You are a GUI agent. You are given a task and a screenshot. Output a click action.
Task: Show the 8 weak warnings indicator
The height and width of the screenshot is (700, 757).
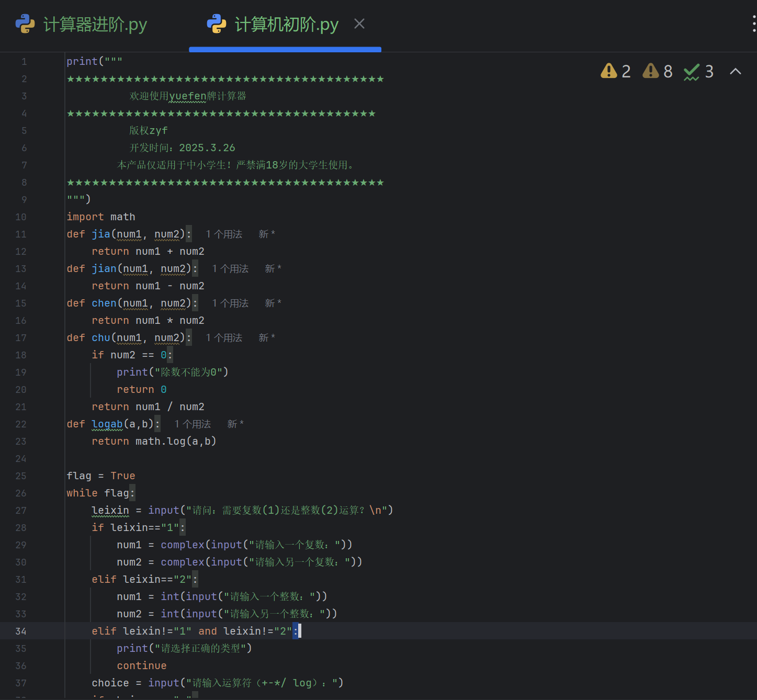pos(658,71)
